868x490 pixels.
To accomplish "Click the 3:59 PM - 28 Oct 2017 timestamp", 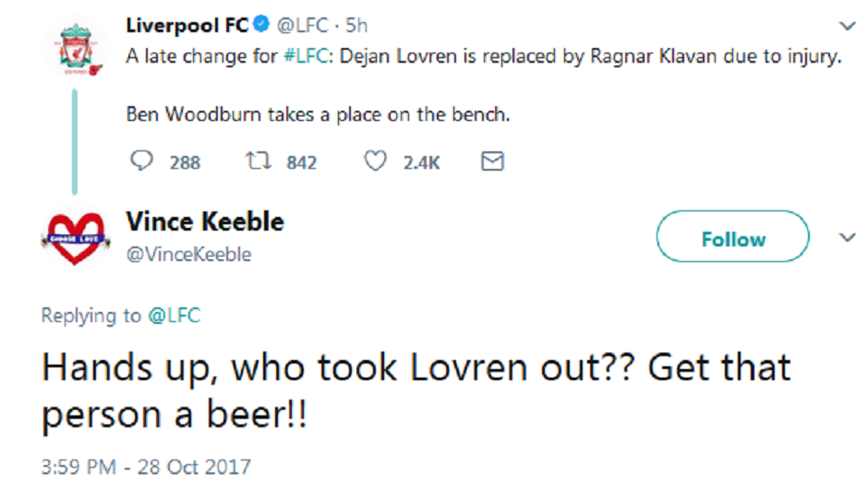I will pos(146,466).
